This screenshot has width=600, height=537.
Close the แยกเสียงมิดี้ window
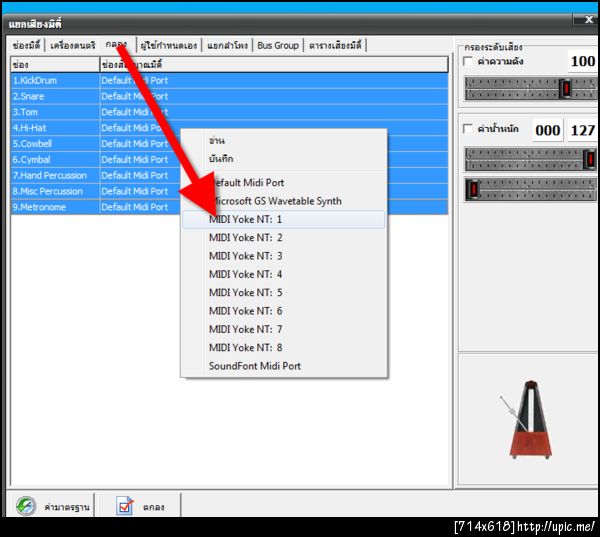pyautogui.click(x=589, y=20)
